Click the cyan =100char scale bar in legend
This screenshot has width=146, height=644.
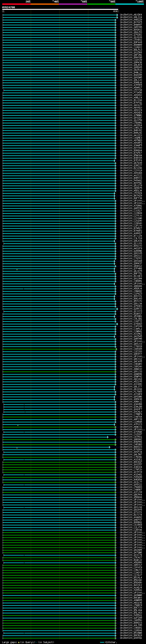[x=102, y=642]
